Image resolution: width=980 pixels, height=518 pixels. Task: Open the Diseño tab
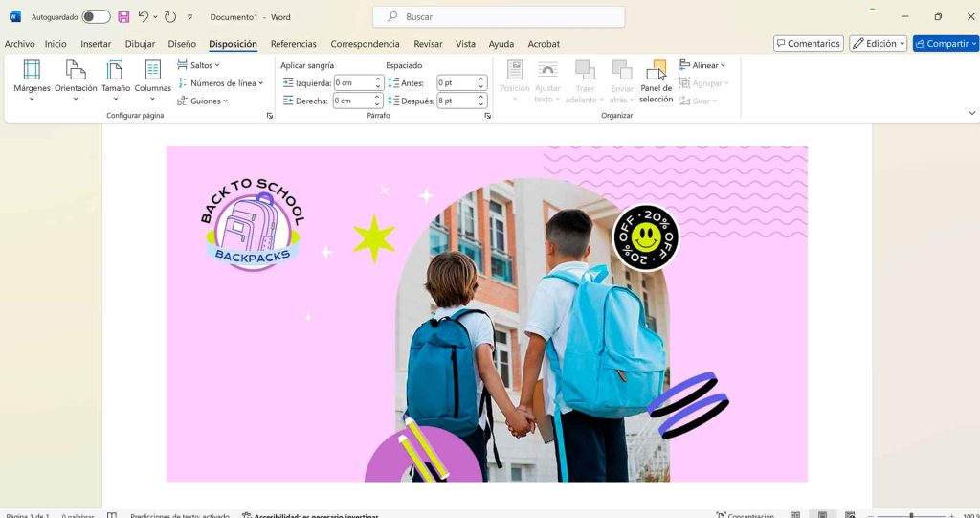182,44
